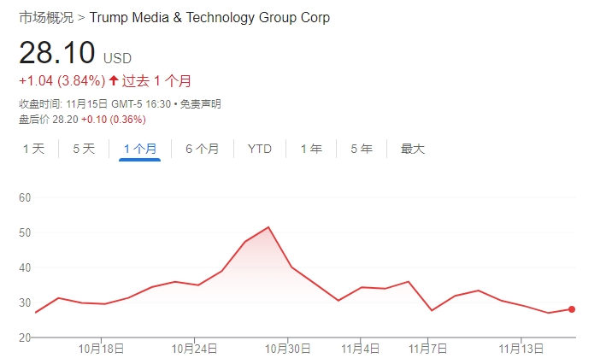Screen dimensions: 612x364
Task: Select the 最大 time range tab
Action: [413, 149]
